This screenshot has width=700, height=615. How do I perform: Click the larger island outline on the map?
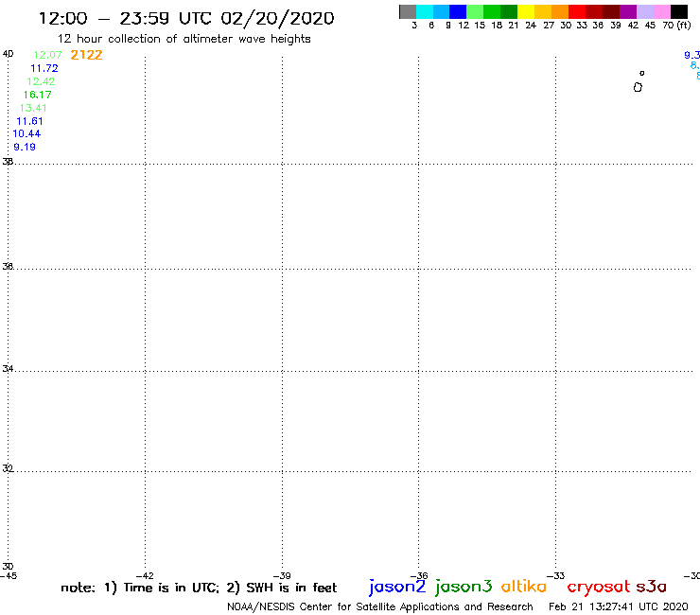tap(638, 87)
